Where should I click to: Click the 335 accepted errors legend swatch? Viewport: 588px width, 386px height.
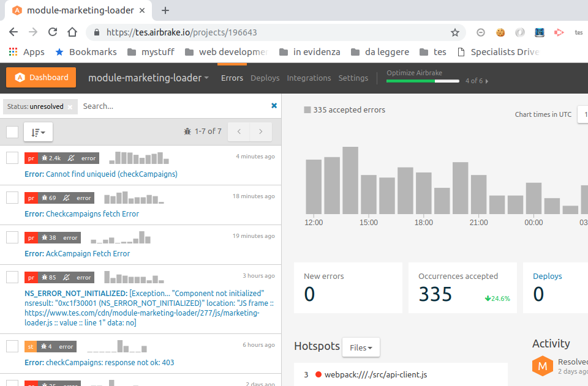coord(307,109)
